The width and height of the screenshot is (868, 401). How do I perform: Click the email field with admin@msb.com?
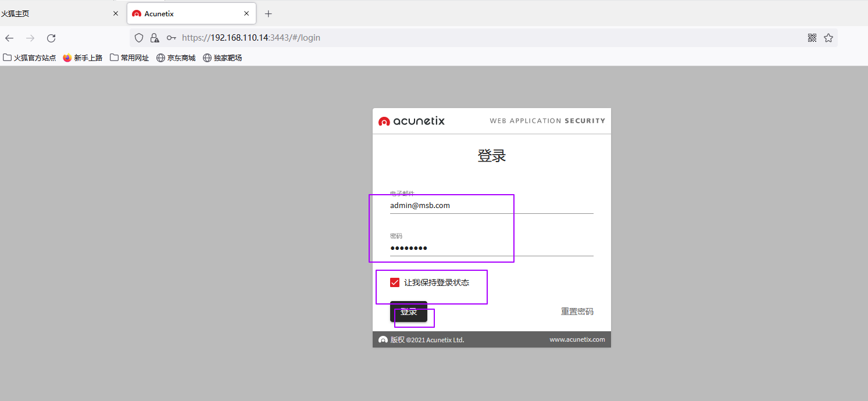click(x=491, y=206)
